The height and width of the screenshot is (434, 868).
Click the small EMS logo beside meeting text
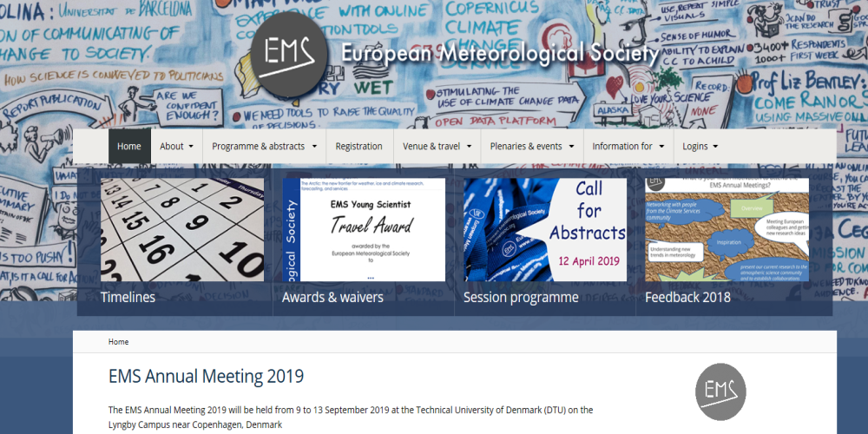click(x=720, y=392)
